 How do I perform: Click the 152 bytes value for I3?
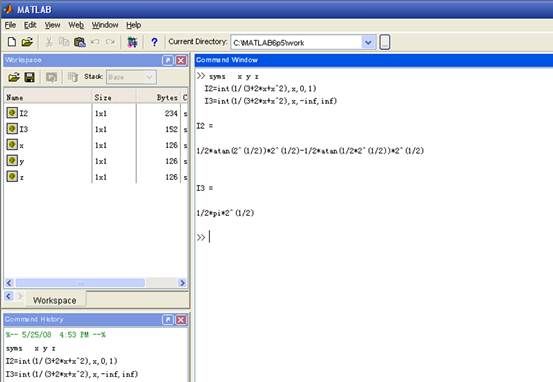(x=171, y=129)
